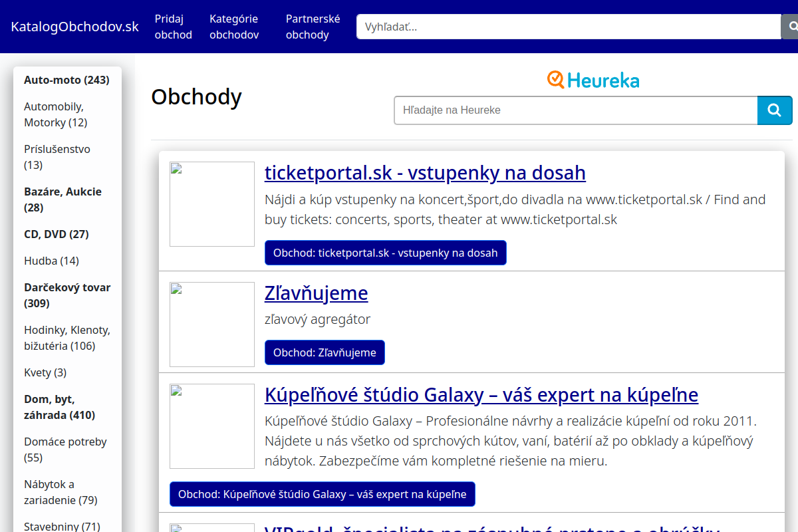Viewport: 798px width, 532px height.
Task: Go to KatalogObchodov.sk home logo
Action: [75, 27]
